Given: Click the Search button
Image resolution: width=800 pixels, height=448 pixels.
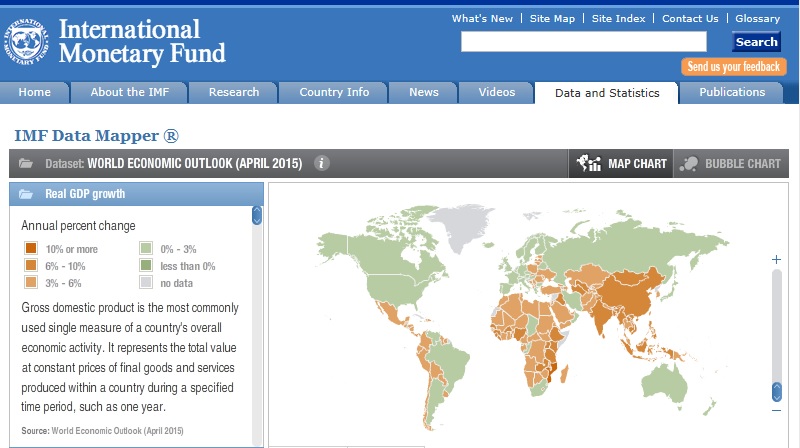Looking at the screenshot, I should (756, 42).
